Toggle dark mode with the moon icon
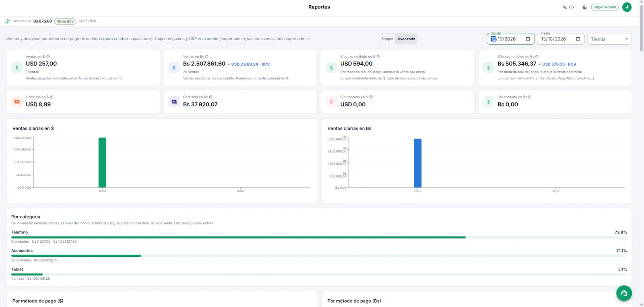The height and width of the screenshot is (307, 644). [584, 7]
